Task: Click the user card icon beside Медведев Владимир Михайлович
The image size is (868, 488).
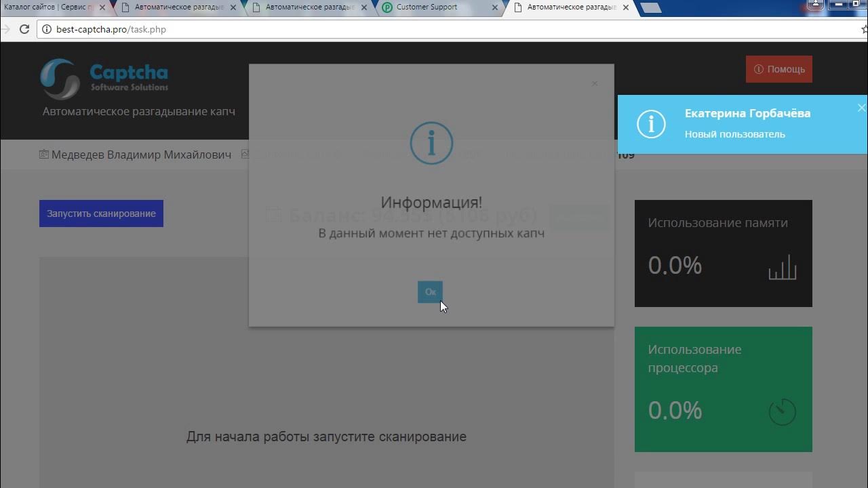Action: coord(44,155)
